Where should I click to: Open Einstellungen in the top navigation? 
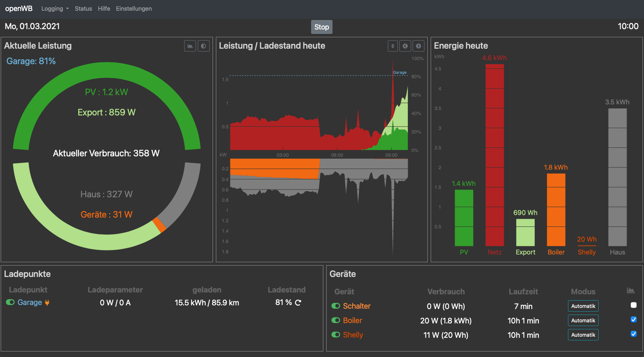134,8
